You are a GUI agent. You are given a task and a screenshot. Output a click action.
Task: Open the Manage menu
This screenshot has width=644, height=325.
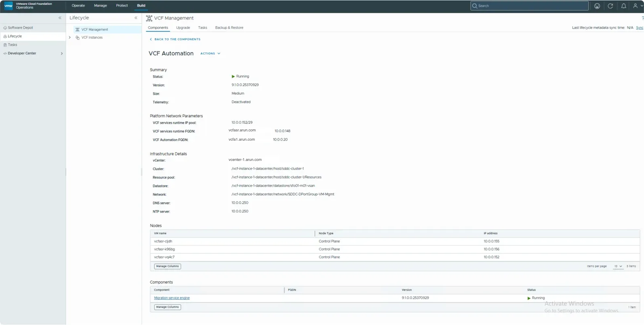(101, 6)
